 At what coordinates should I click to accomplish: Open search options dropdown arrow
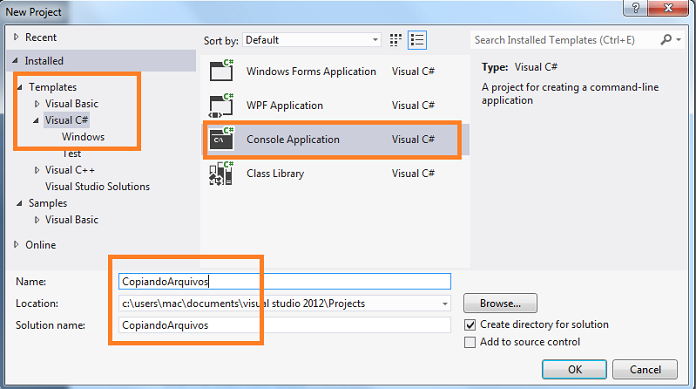tap(679, 40)
